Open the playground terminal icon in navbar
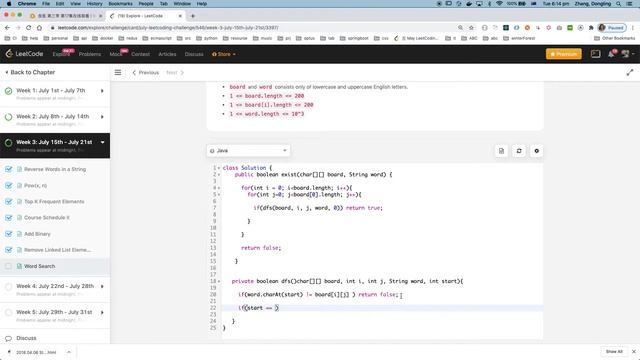 click(596, 54)
